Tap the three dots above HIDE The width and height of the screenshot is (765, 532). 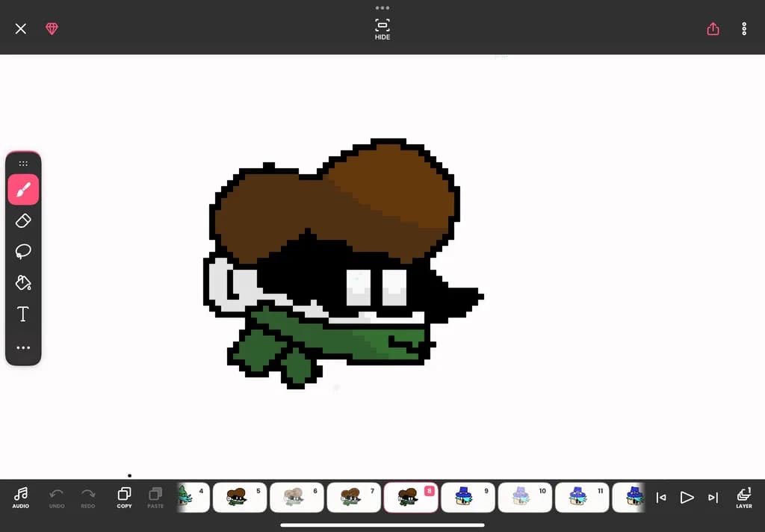pos(382,7)
